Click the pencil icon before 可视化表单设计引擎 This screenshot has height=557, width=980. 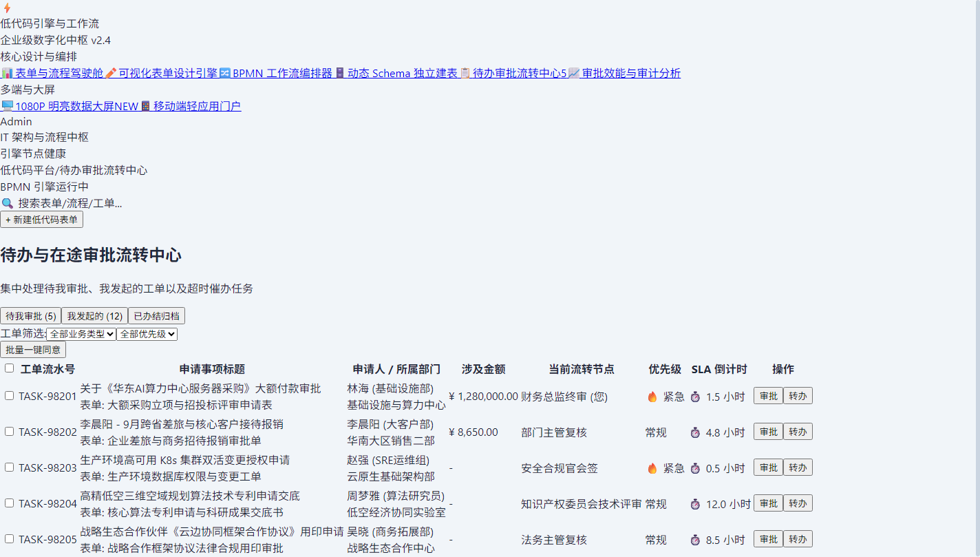coord(111,73)
